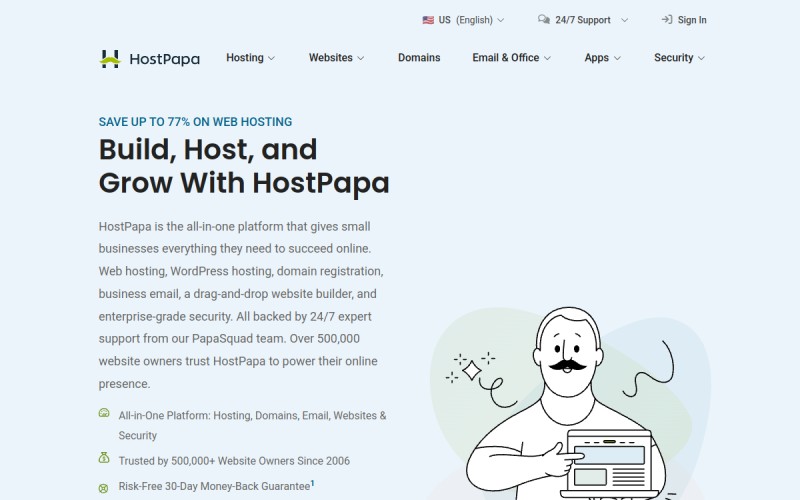Open the Apps menu

pos(603,58)
